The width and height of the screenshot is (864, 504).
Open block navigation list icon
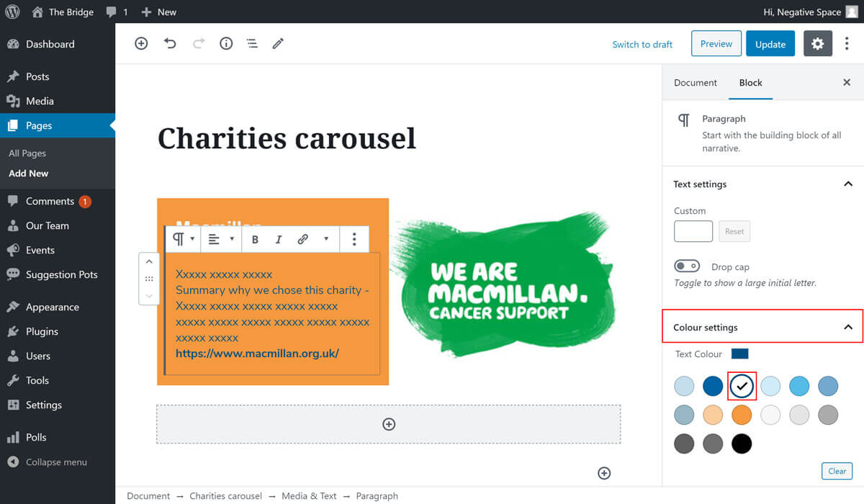pyautogui.click(x=252, y=44)
